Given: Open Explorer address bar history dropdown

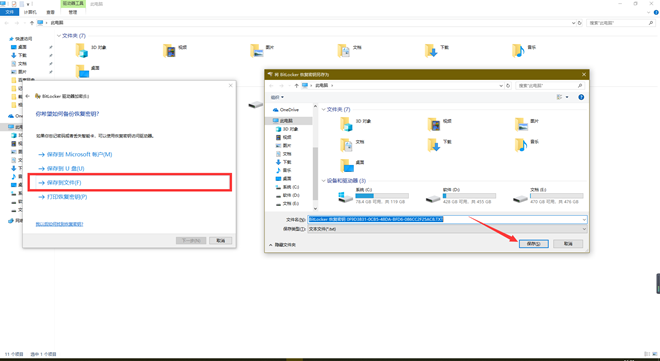Looking at the screenshot, I should (573, 23).
